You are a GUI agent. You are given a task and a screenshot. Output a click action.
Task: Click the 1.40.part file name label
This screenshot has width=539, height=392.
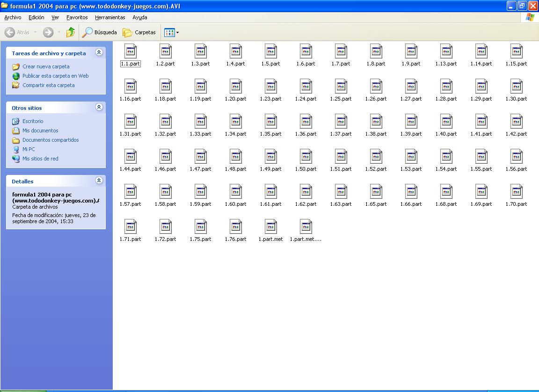(446, 134)
